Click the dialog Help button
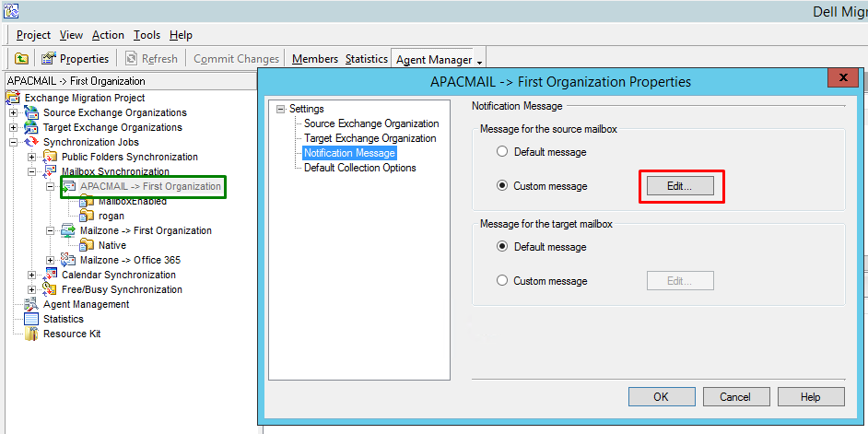Viewport: 868px width, 434px height. [x=811, y=397]
